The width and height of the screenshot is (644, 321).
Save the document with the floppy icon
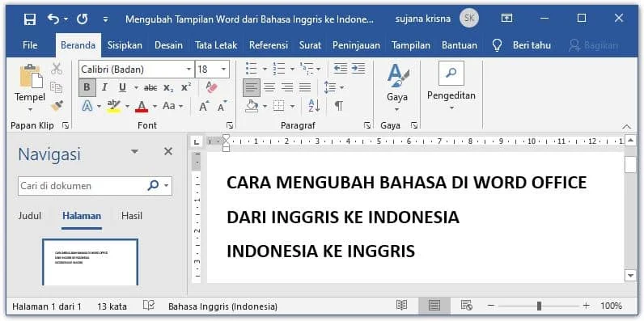30,19
